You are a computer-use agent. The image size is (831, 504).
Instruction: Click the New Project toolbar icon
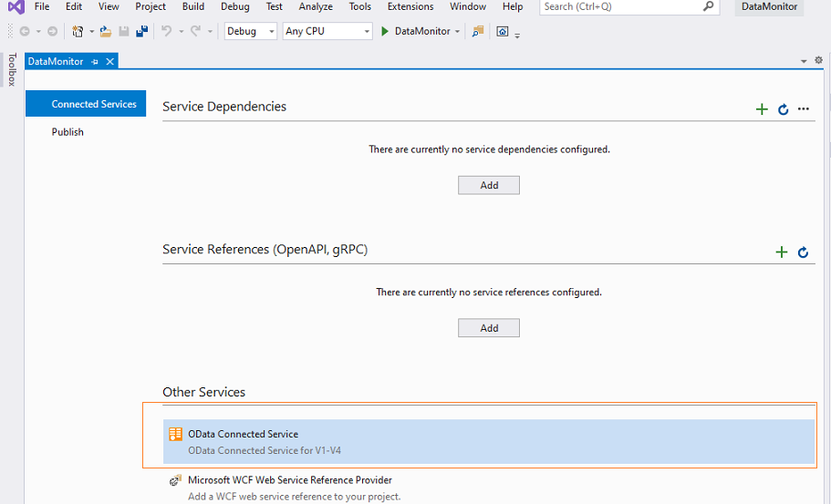point(78,31)
